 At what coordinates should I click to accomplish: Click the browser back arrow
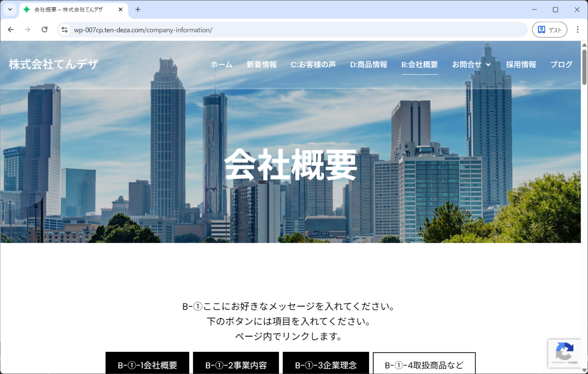pos(11,29)
